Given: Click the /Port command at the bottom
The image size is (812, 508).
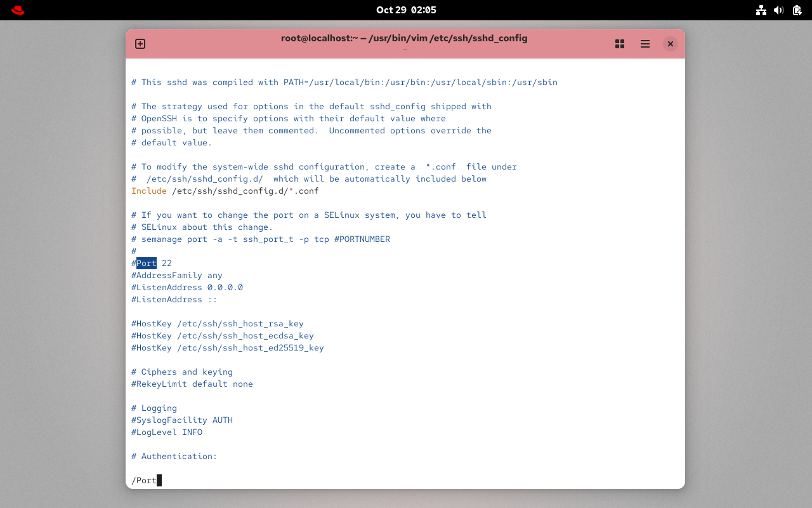Looking at the screenshot, I should 145,481.
